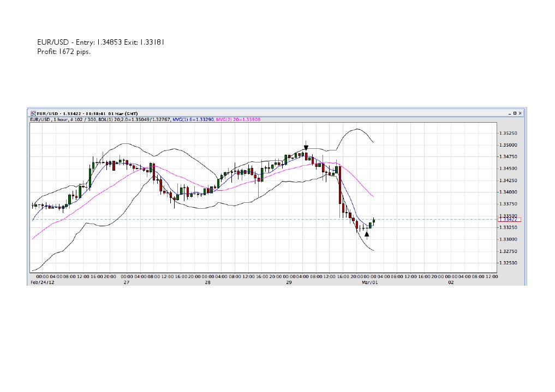Click the 1.32500 price axis label
The width and height of the screenshot is (555, 392).
pos(508,263)
